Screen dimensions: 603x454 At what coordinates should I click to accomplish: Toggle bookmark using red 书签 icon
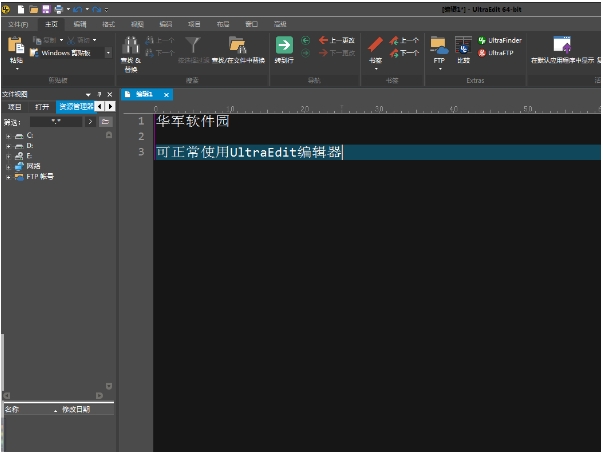(375, 45)
